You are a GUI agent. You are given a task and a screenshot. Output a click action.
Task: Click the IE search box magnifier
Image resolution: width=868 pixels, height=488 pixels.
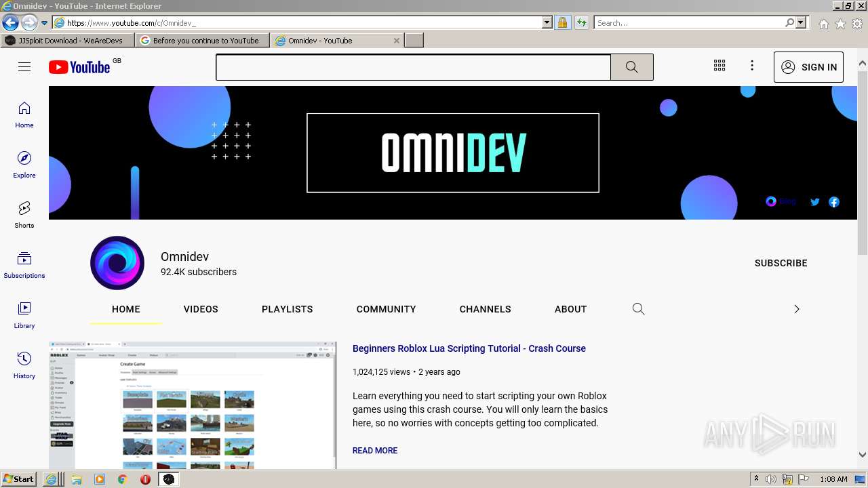pyautogui.click(x=789, y=22)
